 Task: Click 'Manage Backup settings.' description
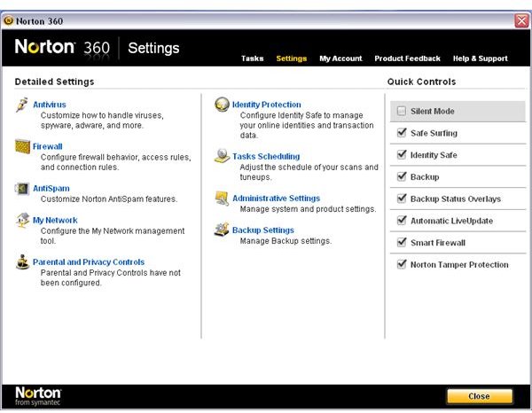click(x=286, y=241)
